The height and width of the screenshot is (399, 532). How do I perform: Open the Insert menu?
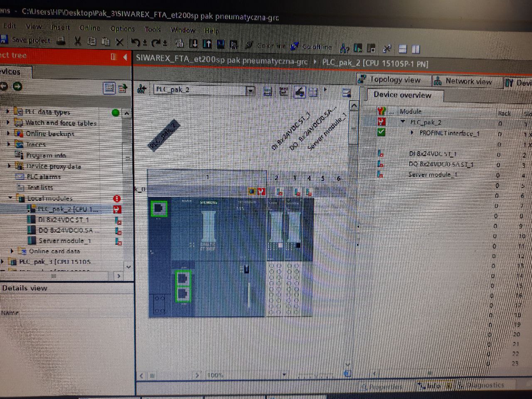(x=61, y=27)
